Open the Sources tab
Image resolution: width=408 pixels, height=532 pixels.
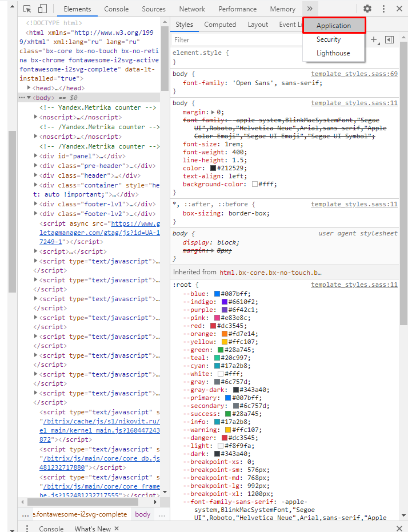tap(154, 9)
